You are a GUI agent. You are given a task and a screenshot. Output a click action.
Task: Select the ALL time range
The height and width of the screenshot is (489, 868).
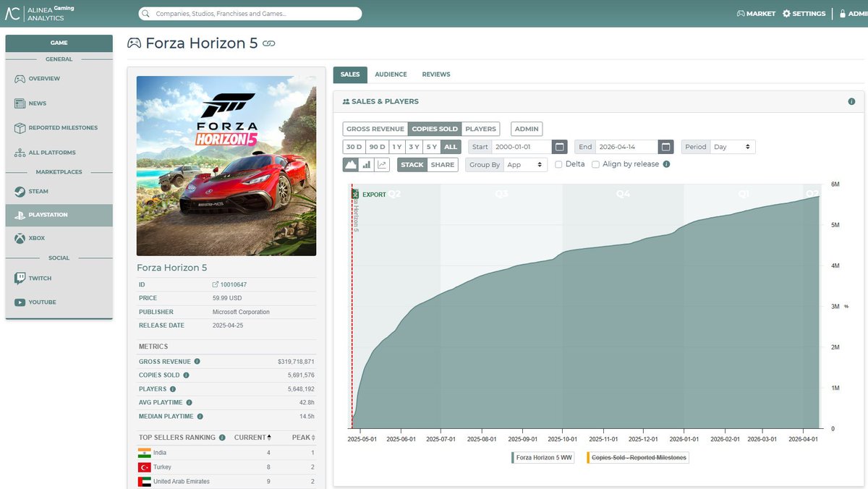coord(451,147)
